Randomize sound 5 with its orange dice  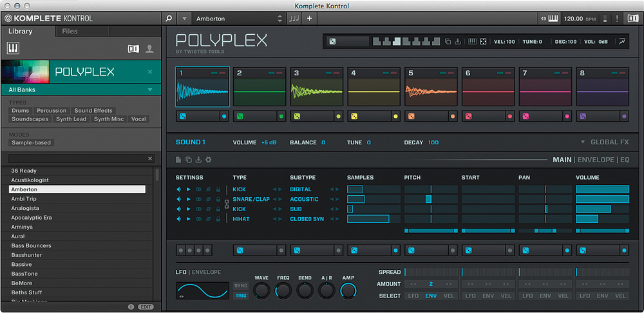coord(411,117)
